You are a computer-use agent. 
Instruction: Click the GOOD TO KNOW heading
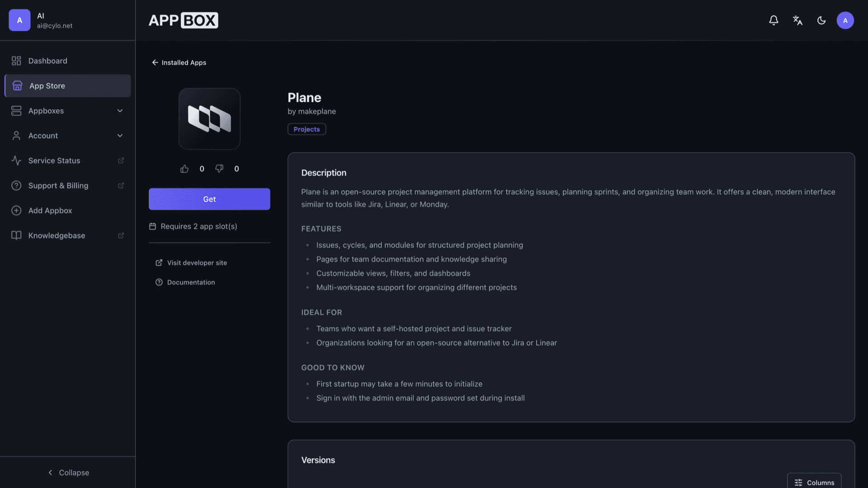click(333, 368)
